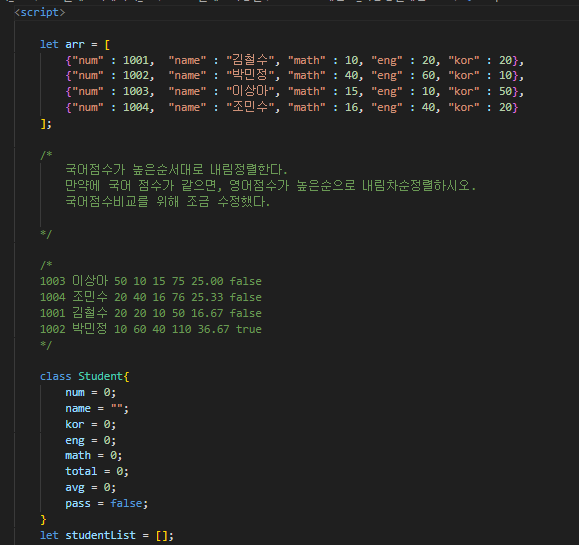This screenshot has height=545, width=579.
Task: Click the output comment row '1004 조민수 20 40 16'
Action: click(x=151, y=297)
